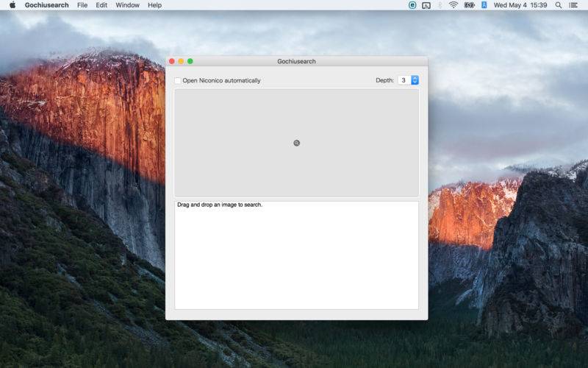The width and height of the screenshot is (588, 368).
Task: Click the input source icon
Action: click(x=484, y=5)
